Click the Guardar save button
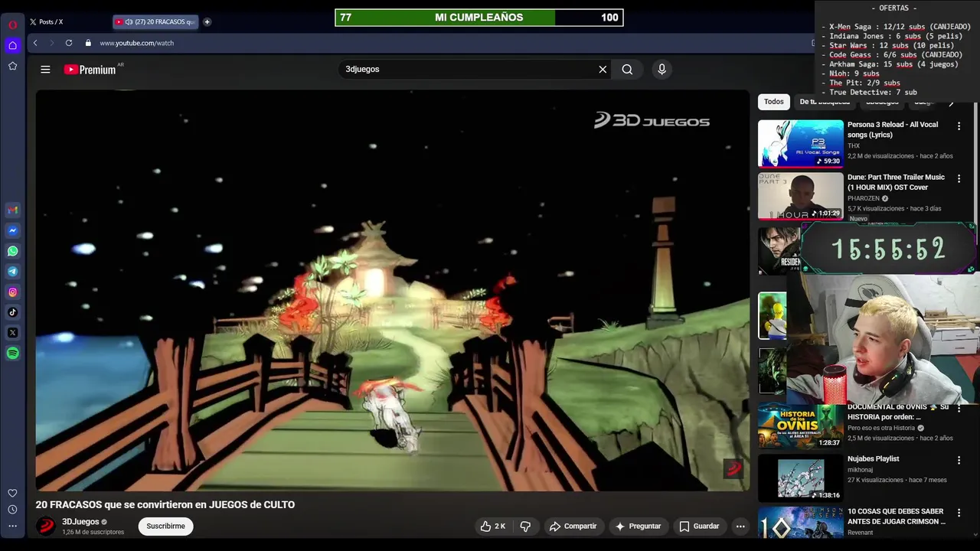Image resolution: width=980 pixels, height=551 pixels. pos(699,526)
